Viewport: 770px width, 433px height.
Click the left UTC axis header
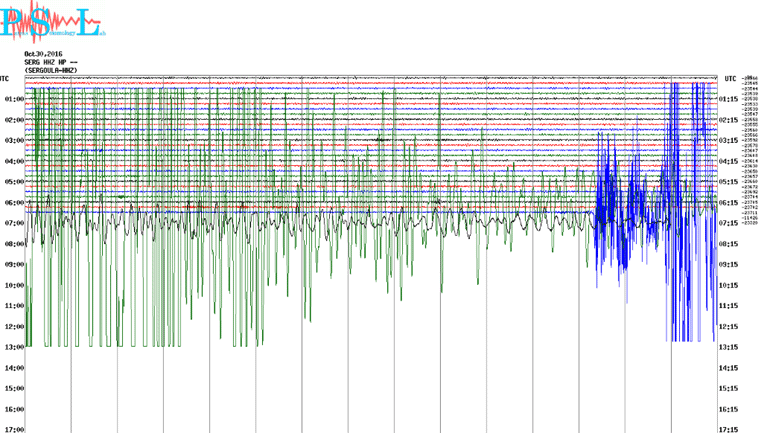(x=6, y=78)
